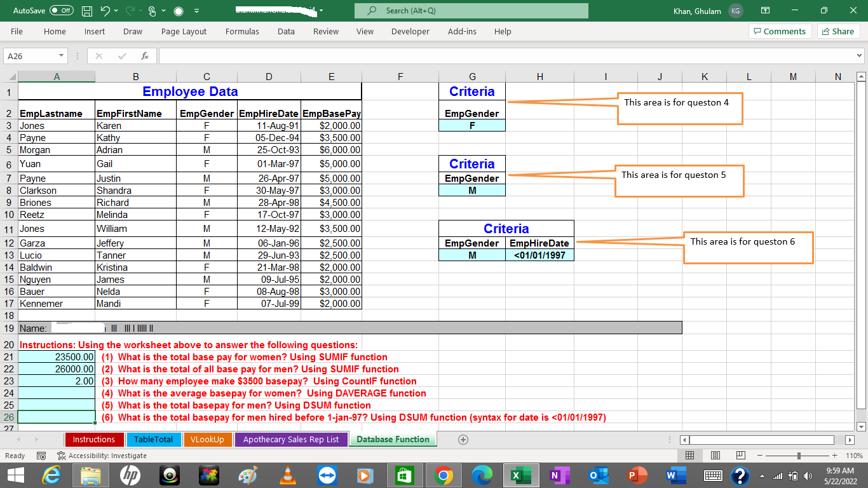
Task: Open the Insert Function (fx) icon
Action: pyautogui.click(x=144, y=55)
